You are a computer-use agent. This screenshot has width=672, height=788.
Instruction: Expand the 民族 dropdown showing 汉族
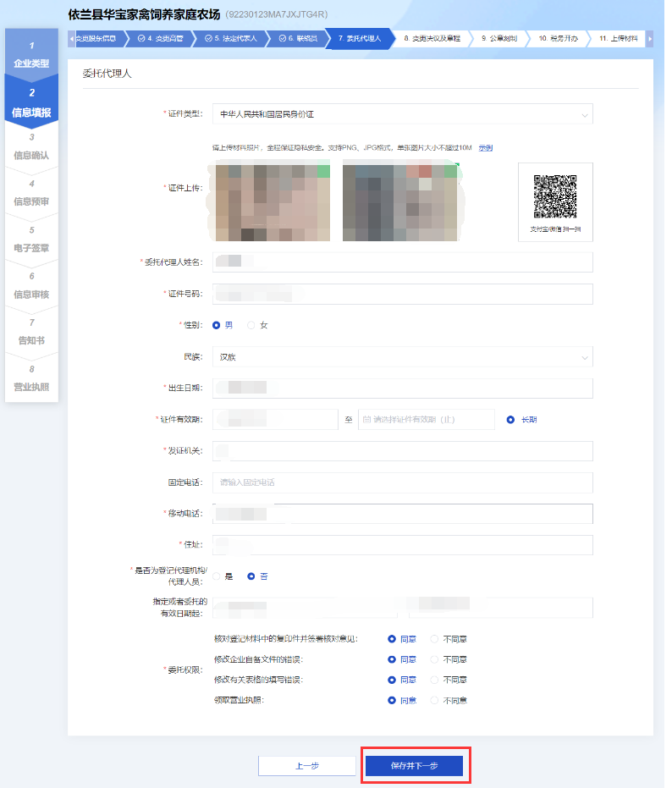click(x=402, y=357)
